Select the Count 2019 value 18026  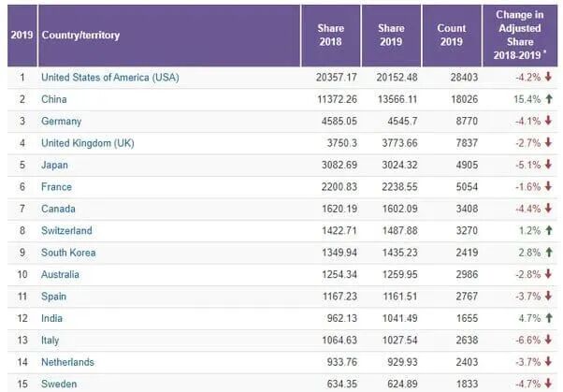pos(465,99)
